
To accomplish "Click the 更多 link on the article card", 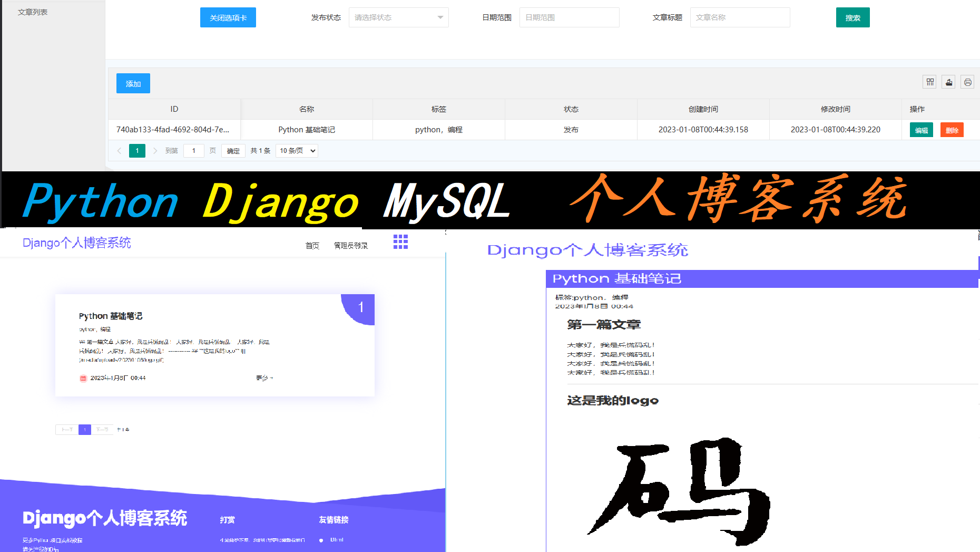I will pyautogui.click(x=264, y=378).
